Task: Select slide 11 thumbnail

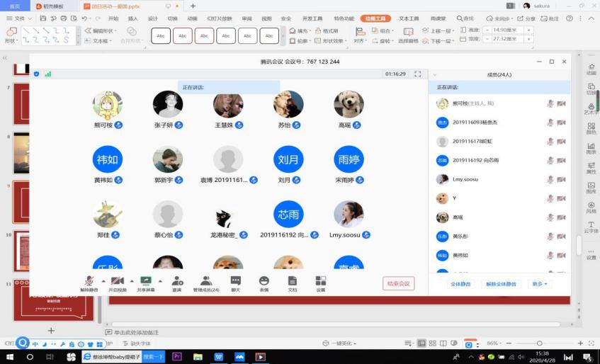Action: [x=54, y=300]
